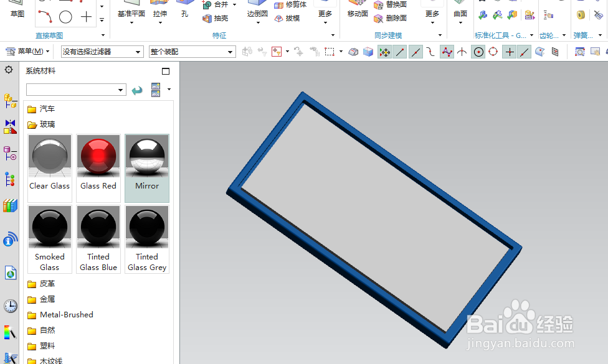The height and width of the screenshot is (364, 608).
Task: Select the Mirror material swatch
Action: click(147, 168)
